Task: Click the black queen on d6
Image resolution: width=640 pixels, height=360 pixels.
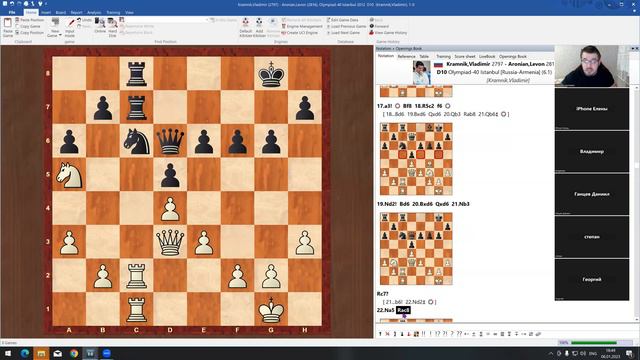Action: pos(170,141)
